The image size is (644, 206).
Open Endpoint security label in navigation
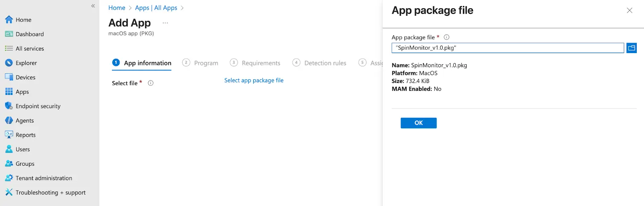tap(38, 106)
